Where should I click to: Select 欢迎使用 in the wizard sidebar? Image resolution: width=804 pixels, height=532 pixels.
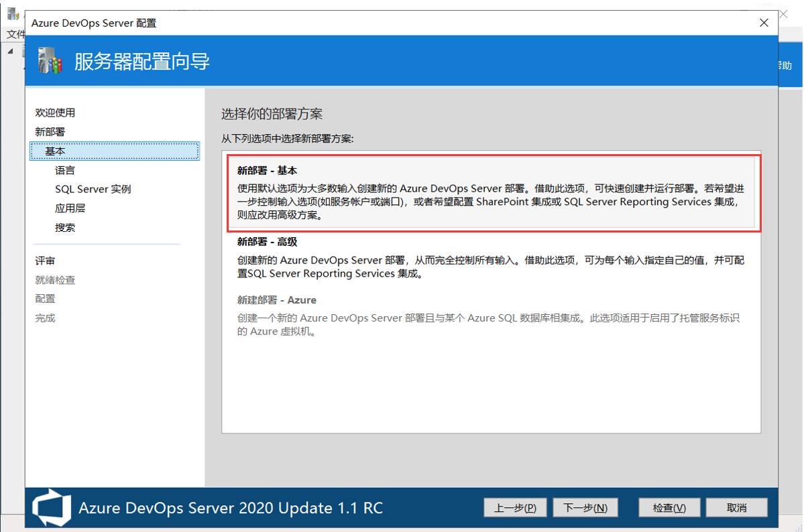tap(55, 113)
